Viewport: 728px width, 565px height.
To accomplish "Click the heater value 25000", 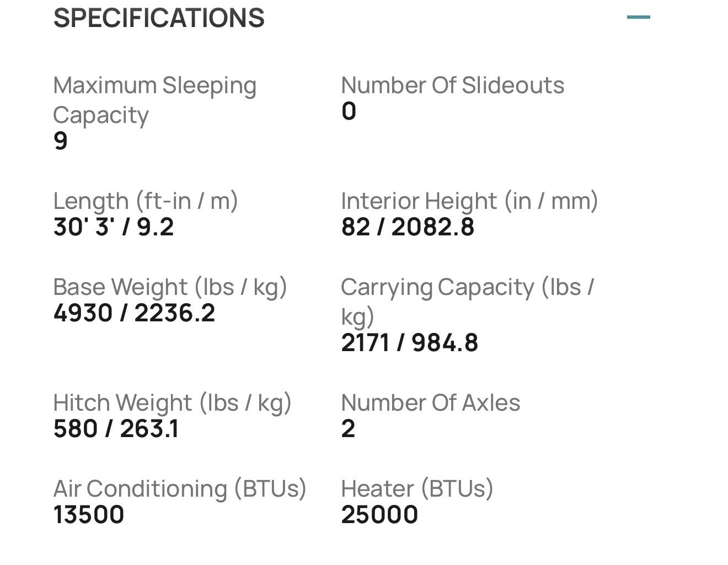I will pyautogui.click(x=379, y=515).
